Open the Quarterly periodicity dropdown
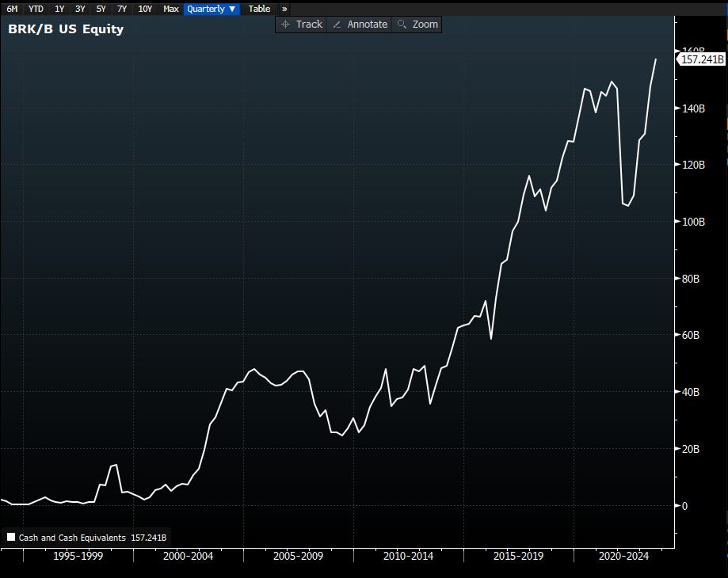 [x=212, y=9]
